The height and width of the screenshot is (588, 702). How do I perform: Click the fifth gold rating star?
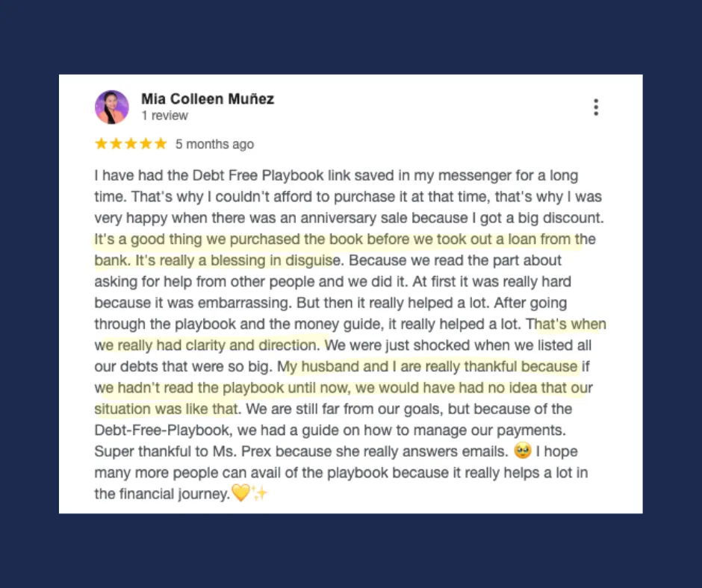pyautogui.click(x=161, y=144)
